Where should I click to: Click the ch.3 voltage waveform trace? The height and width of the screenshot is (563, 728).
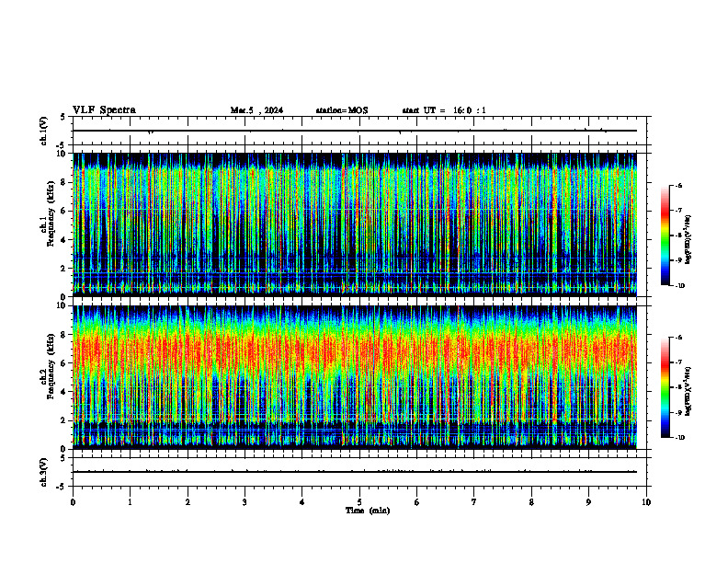355,472
